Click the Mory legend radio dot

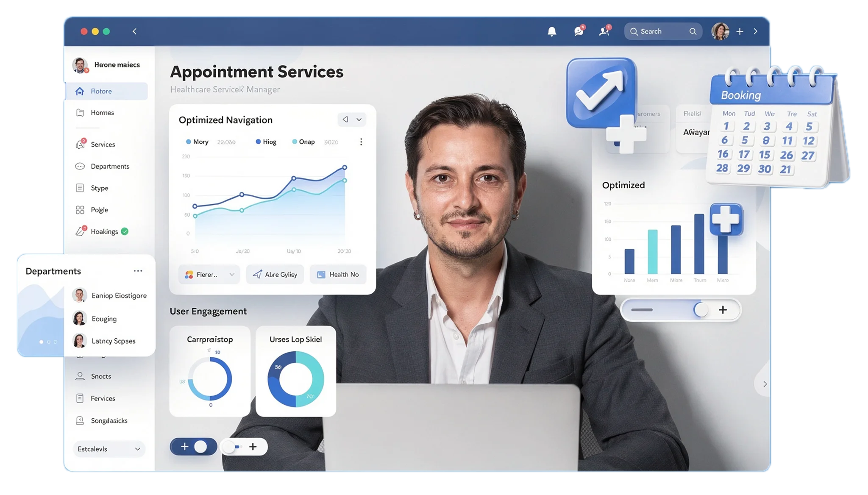(189, 142)
